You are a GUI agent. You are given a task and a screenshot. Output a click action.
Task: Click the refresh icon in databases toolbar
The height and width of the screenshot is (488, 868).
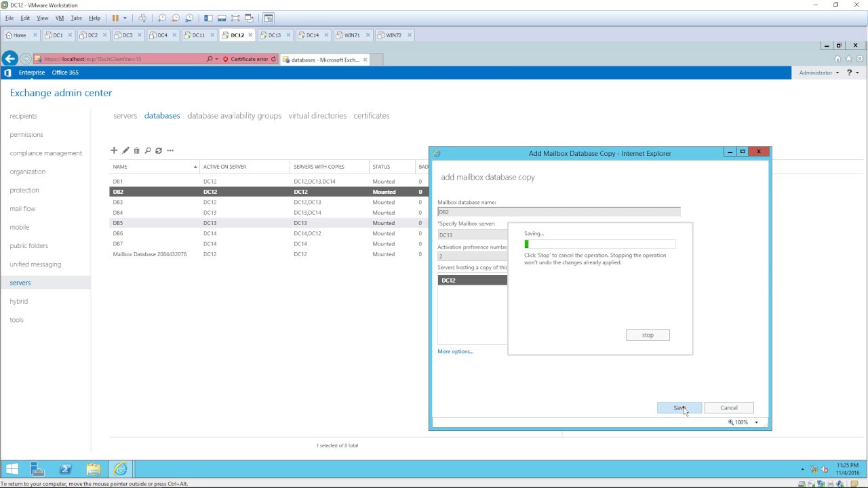coord(159,150)
